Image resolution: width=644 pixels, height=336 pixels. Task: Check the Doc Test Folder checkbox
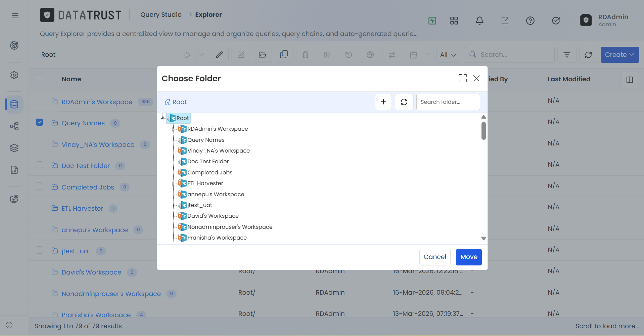(x=40, y=165)
